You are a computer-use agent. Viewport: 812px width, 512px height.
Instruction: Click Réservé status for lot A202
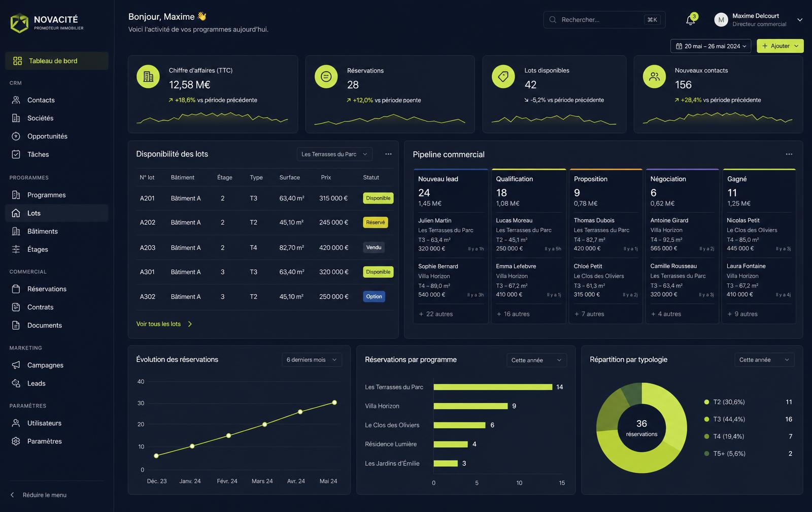[x=376, y=222]
